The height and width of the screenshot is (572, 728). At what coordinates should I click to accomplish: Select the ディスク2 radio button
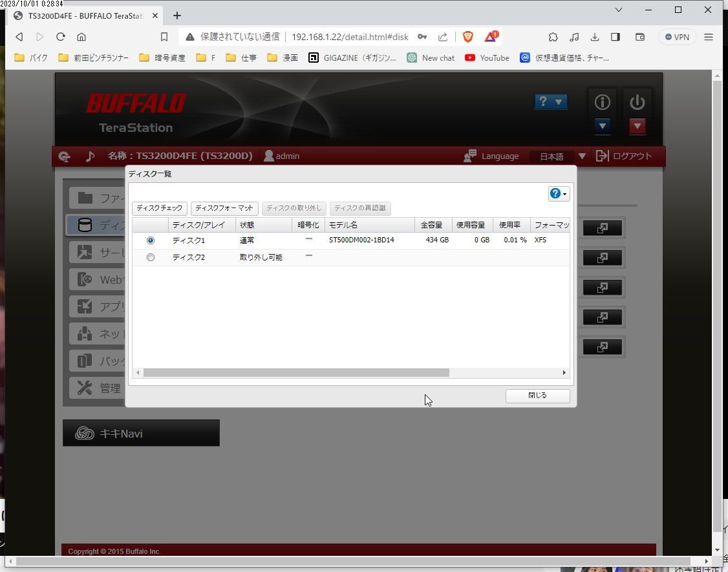(151, 257)
